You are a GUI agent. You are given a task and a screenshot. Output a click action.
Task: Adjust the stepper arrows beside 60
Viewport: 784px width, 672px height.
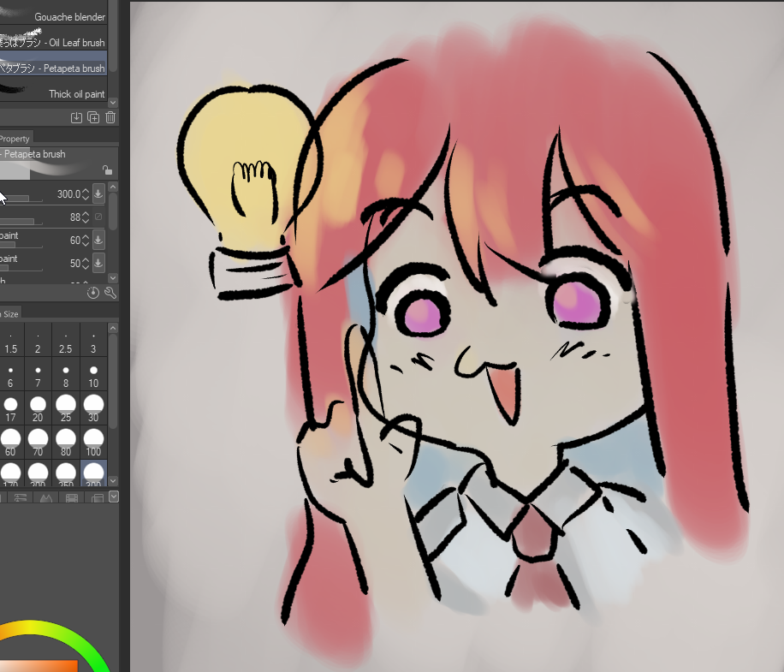pyautogui.click(x=86, y=240)
